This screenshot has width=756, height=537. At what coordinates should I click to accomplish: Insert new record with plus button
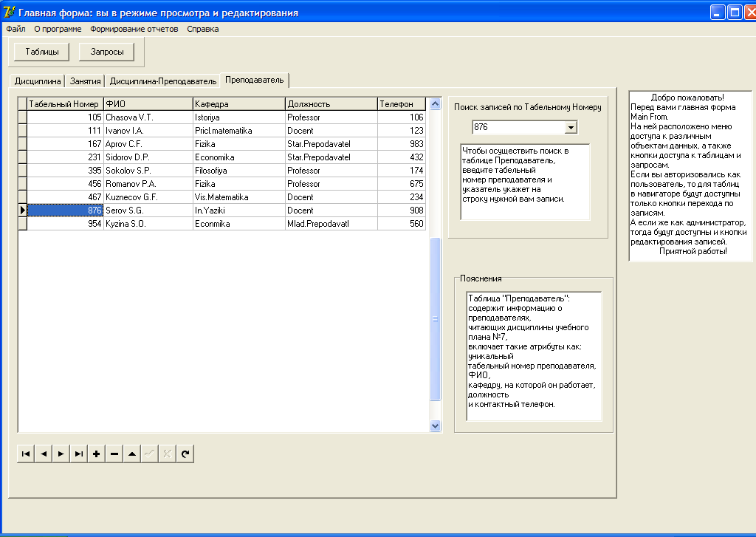tap(97, 454)
